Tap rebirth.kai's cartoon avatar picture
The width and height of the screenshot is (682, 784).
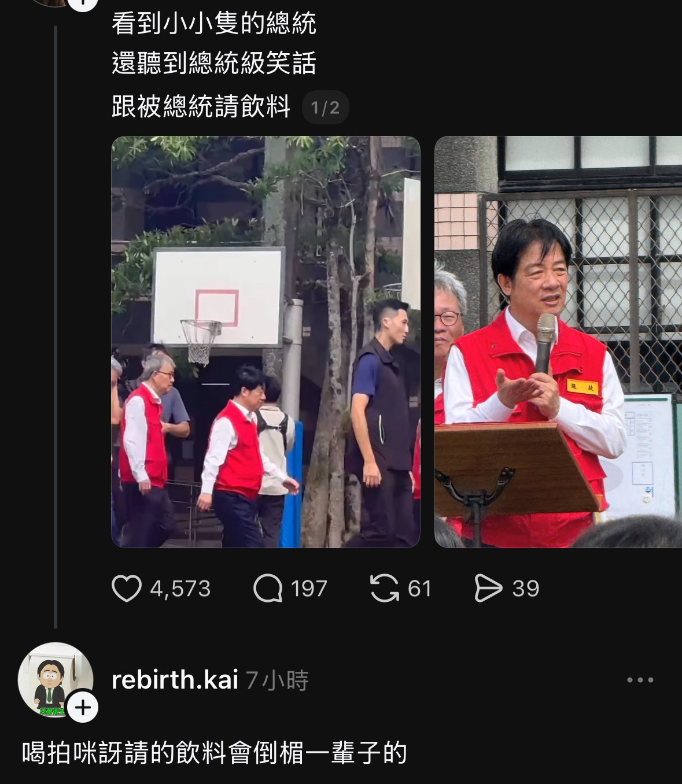coord(56,680)
